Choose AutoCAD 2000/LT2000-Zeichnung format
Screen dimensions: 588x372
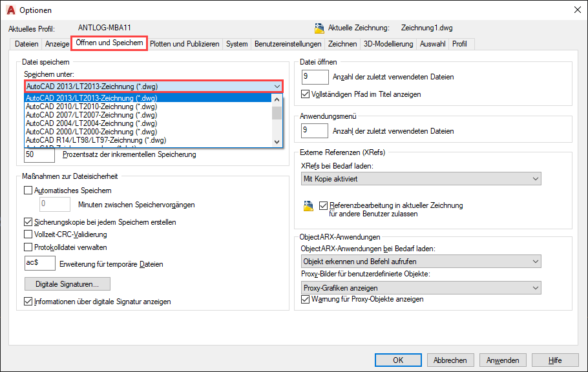pyautogui.click(x=148, y=132)
